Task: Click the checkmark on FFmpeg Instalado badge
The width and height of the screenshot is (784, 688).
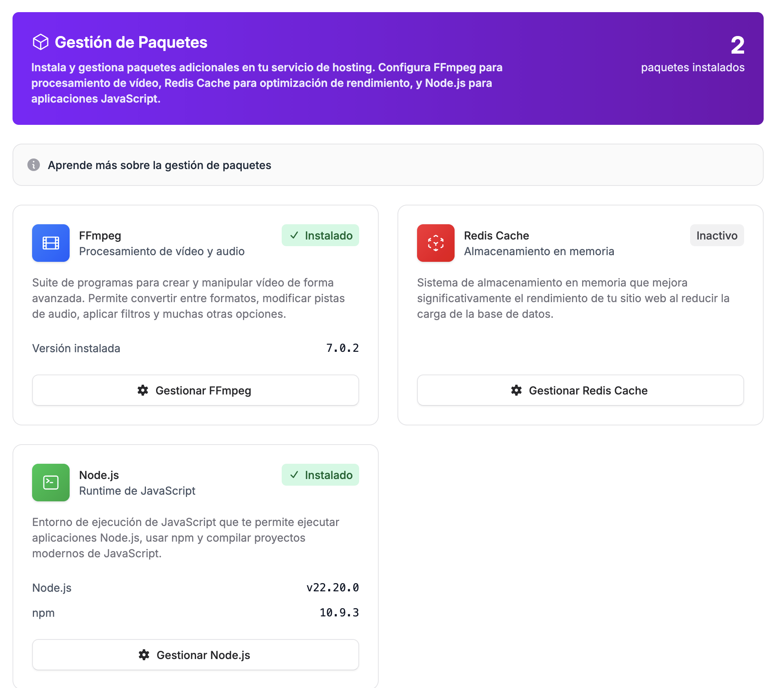Action: 294,235
